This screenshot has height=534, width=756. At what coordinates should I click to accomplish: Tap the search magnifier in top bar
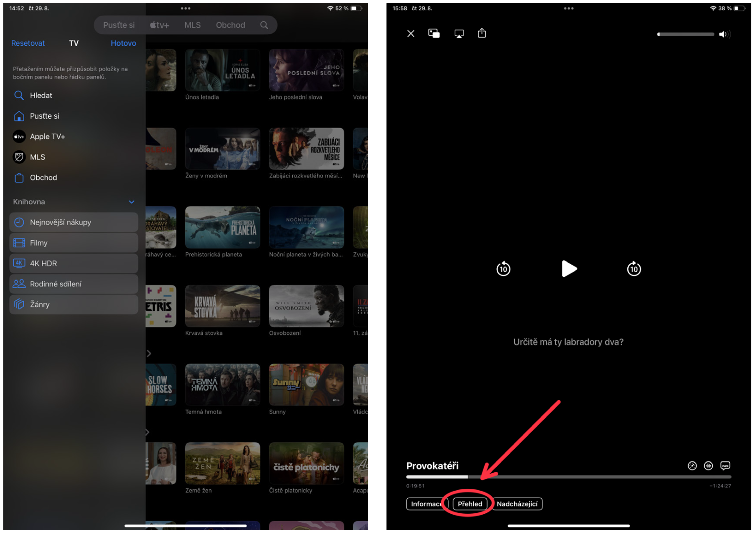point(264,25)
